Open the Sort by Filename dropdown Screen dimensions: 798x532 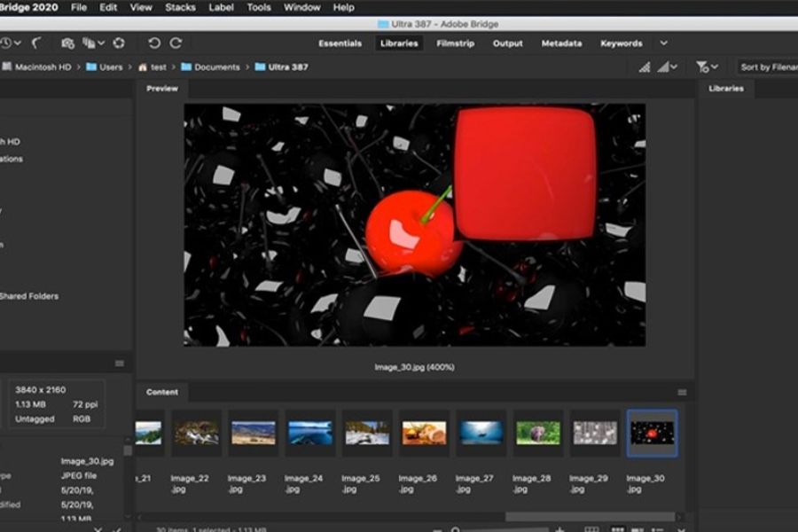click(x=768, y=66)
